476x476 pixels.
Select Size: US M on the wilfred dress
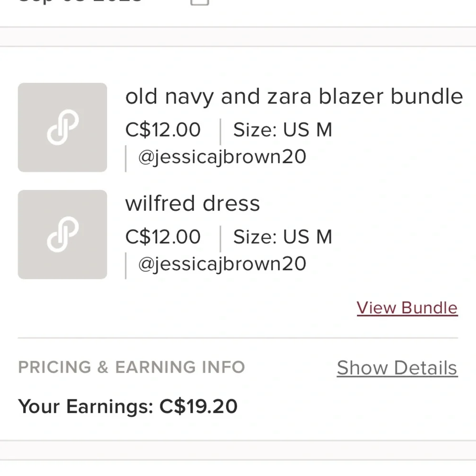(x=283, y=237)
